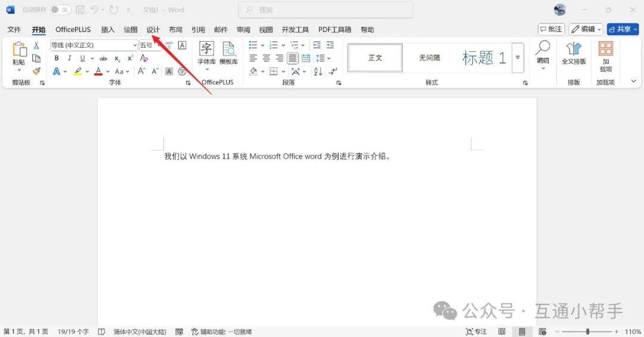644x337 pixels.
Task: Switch to the 设计 Design tab
Action: [153, 30]
